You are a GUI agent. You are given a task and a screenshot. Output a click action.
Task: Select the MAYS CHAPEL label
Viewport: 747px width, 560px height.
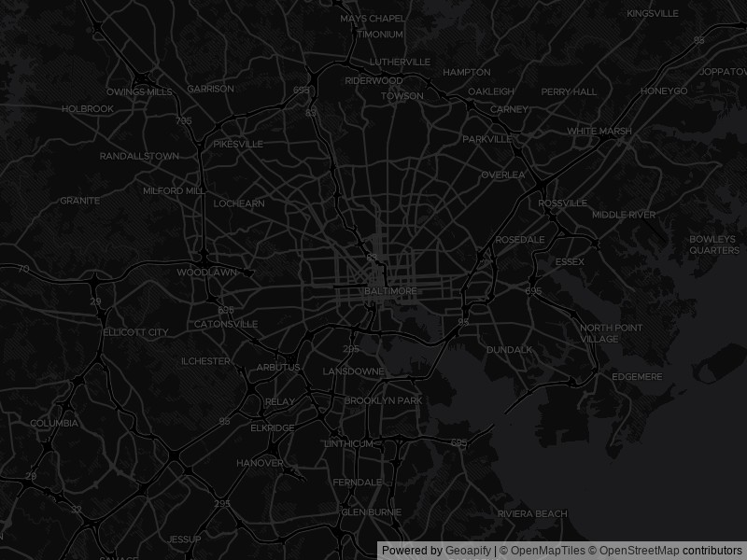372,19
